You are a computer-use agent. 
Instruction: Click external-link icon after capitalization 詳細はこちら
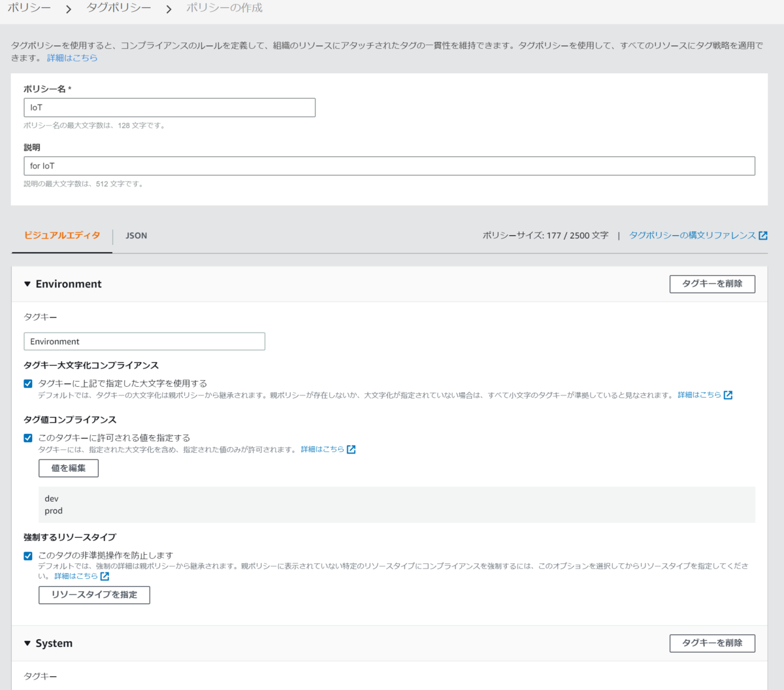click(x=728, y=395)
